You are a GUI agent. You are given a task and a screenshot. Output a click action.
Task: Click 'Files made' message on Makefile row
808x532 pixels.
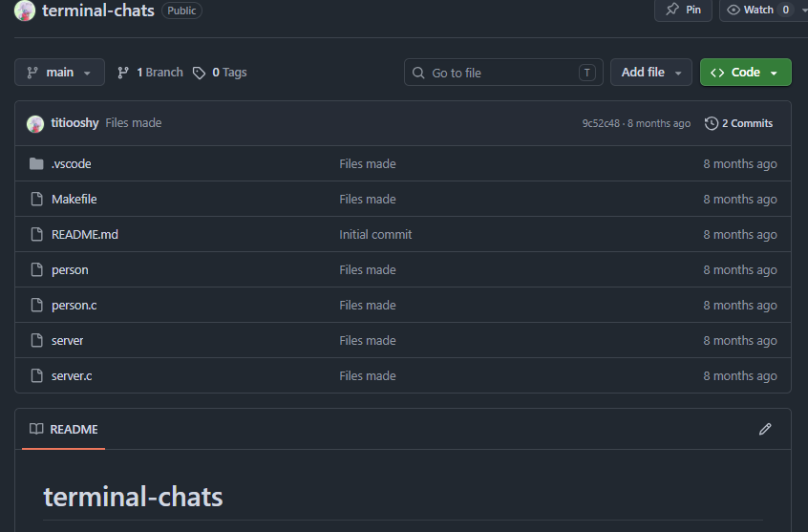click(x=368, y=199)
